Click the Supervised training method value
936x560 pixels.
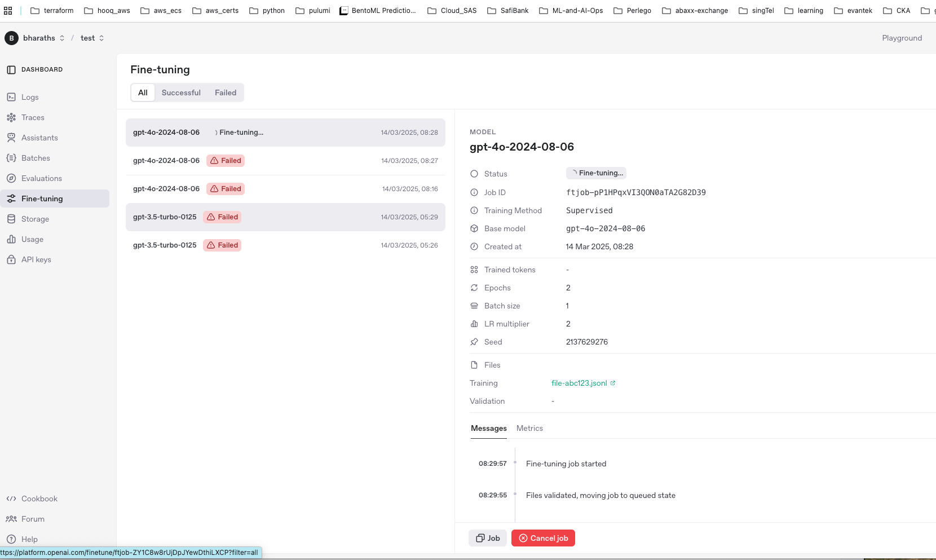[x=589, y=210]
